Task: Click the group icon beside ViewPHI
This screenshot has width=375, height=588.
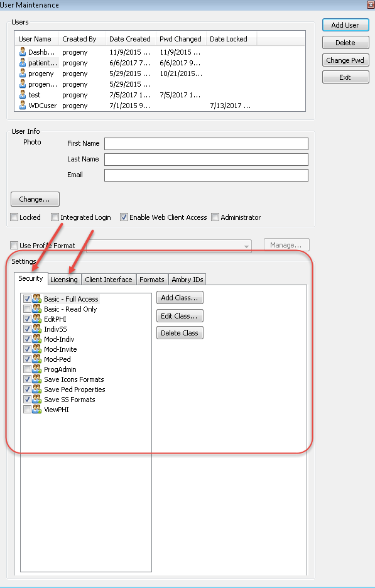Action: [x=37, y=409]
